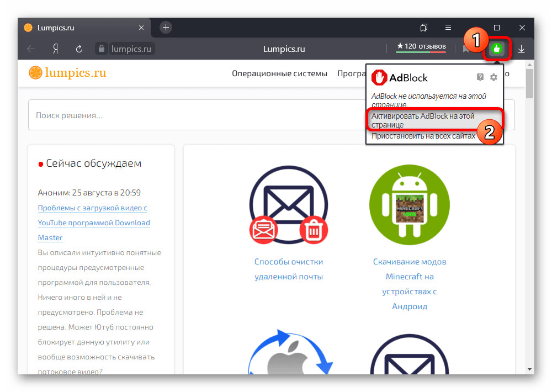Open link Способы очистки удаленной почты
552x392 pixels.
point(289,269)
